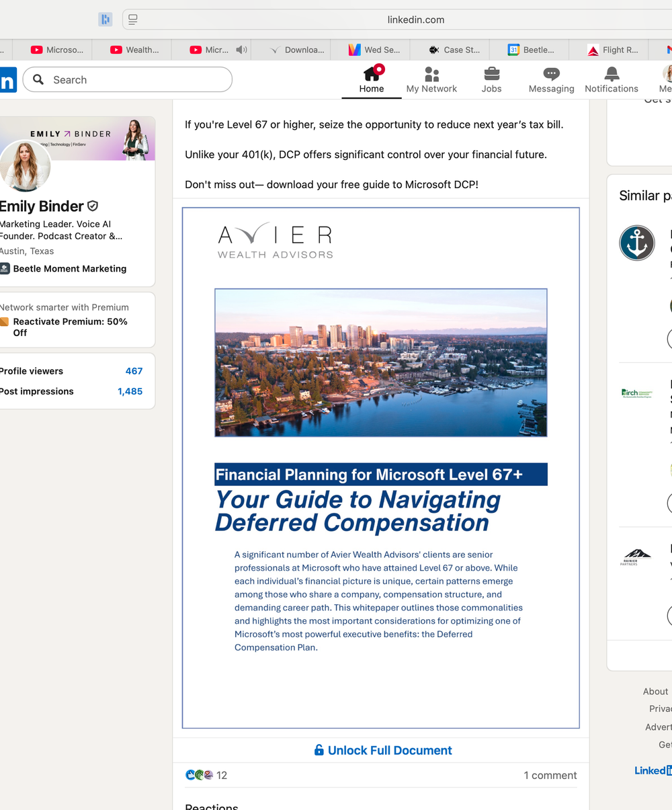Open the About footer link
The height and width of the screenshot is (810, 672).
coord(655,691)
